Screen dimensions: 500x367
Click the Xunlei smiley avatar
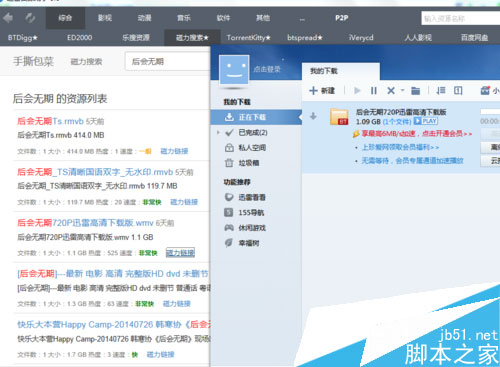pos(234,70)
